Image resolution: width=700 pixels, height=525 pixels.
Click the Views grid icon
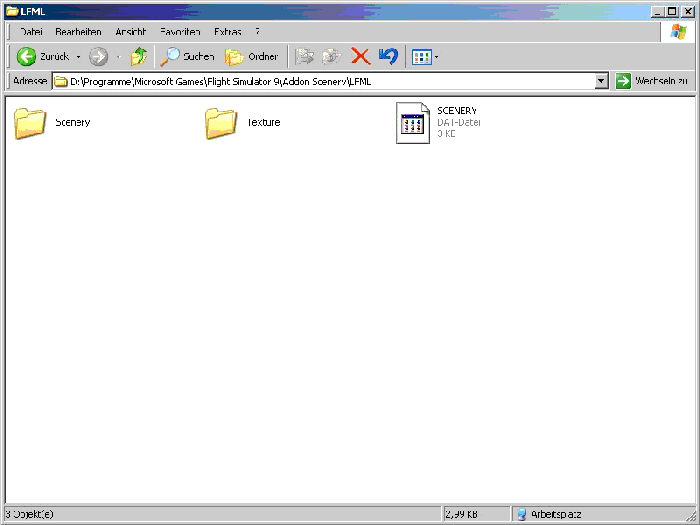(421, 57)
